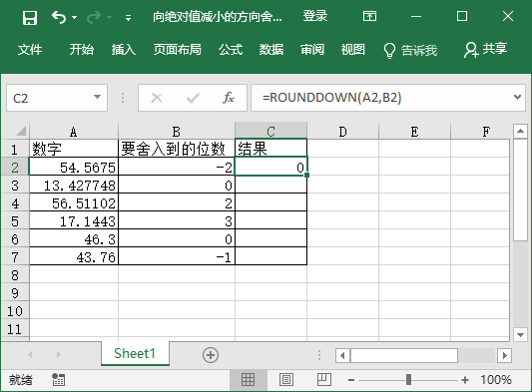Switch to the 开始 ribbon tab
Viewport: 532px width, 392px height.
(x=82, y=50)
